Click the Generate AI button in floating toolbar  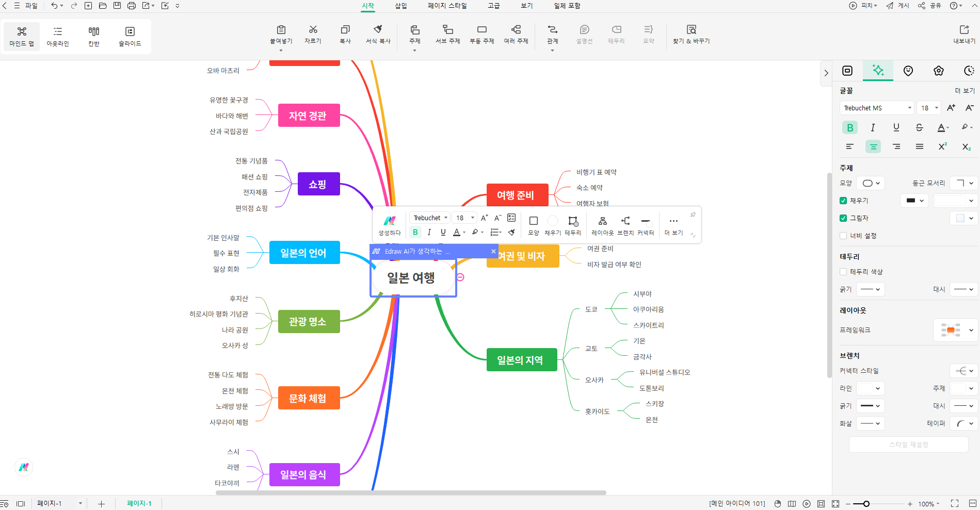pyautogui.click(x=390, y=225)
